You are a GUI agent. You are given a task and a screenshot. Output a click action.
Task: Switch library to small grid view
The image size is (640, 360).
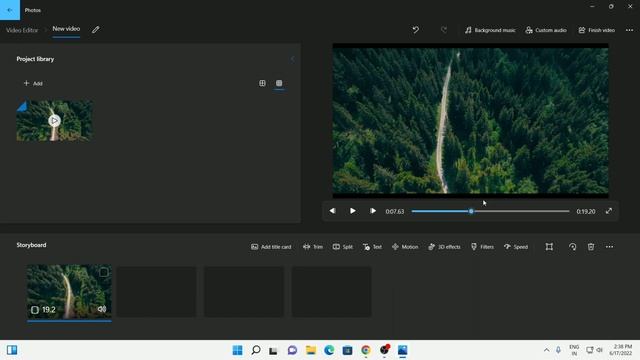pyautogui.click(x=279, y=83)
